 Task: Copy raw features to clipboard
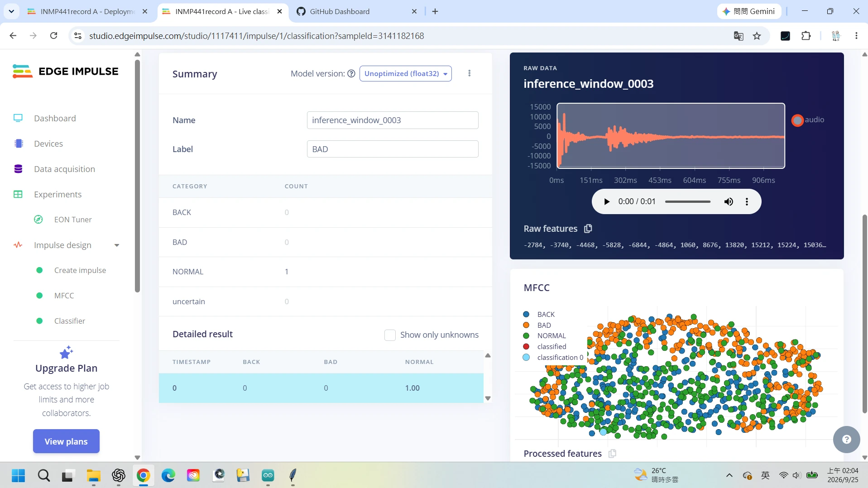(x=588, y=229)
